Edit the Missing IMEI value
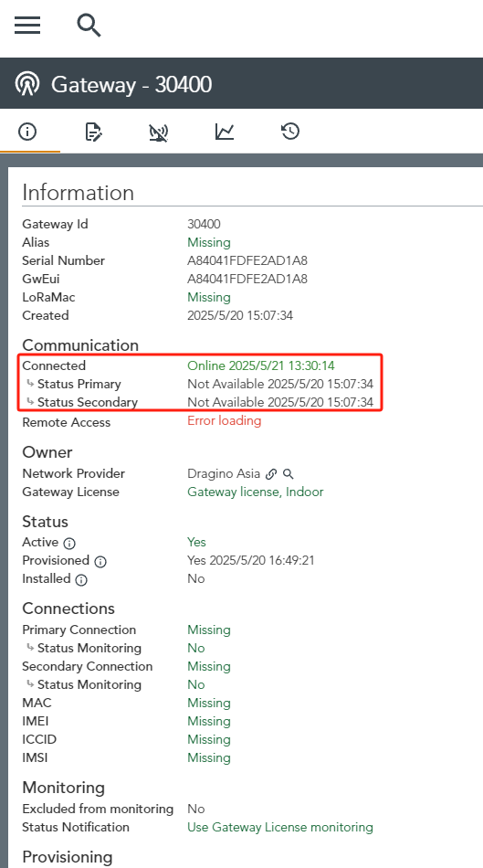The height and width of the screenshot is (868, 483). click(209, 721)
